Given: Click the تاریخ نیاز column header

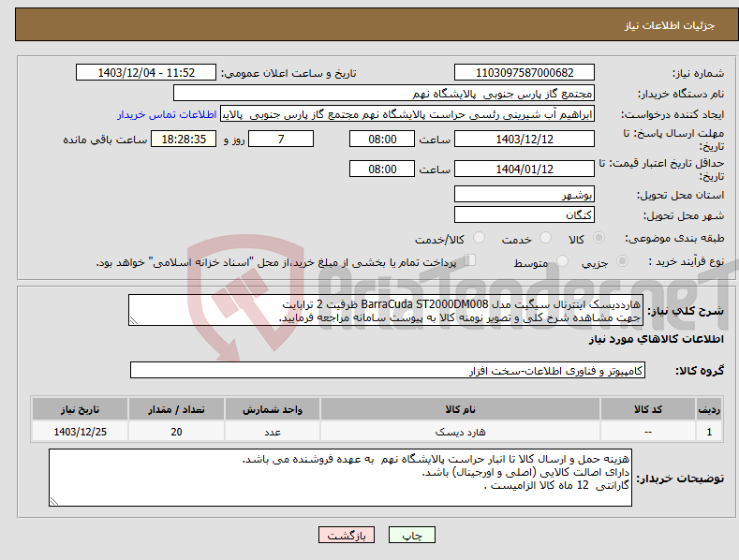Looking at the screenshot, I should [x=81, y=409].
